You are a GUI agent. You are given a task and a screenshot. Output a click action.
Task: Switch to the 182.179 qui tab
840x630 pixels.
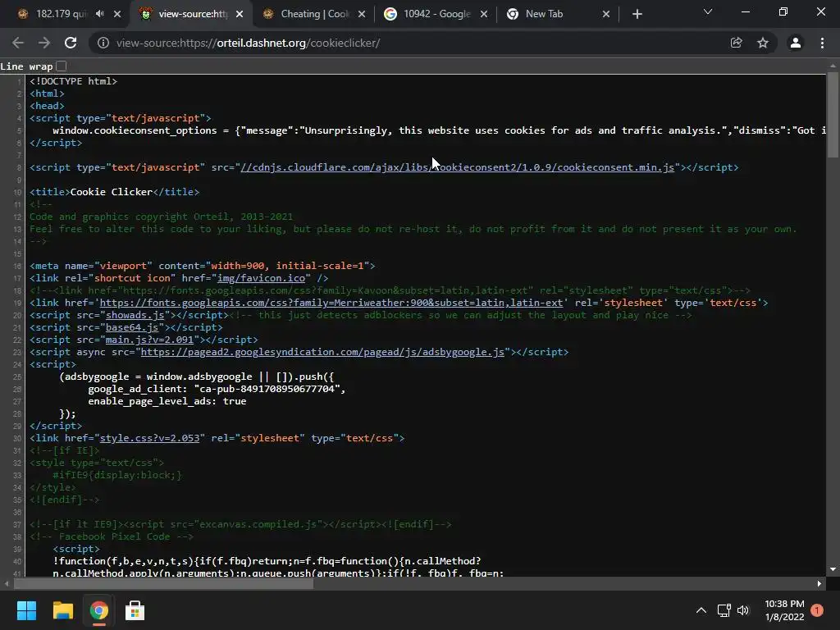click(59, 14)
